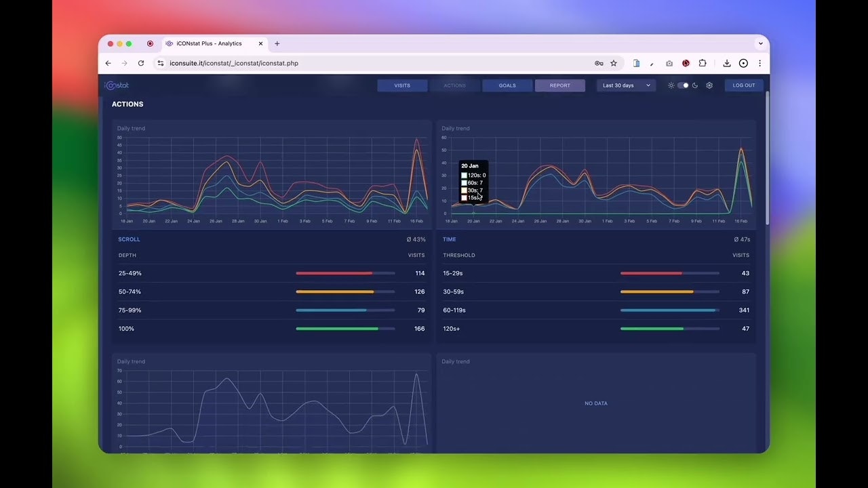
Task: Click the 15-29s red progress bar
Action: click(x=670, y=273)
